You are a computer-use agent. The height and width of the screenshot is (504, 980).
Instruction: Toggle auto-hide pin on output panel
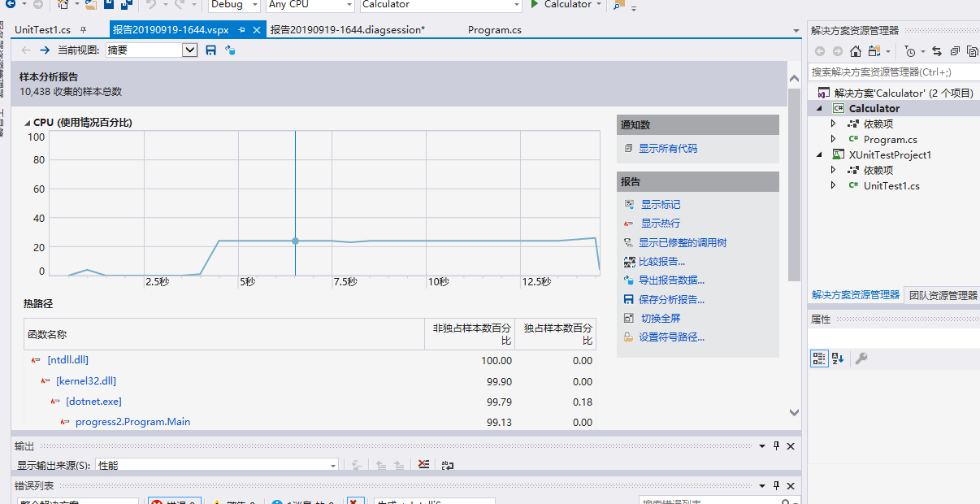coord(776,446)
